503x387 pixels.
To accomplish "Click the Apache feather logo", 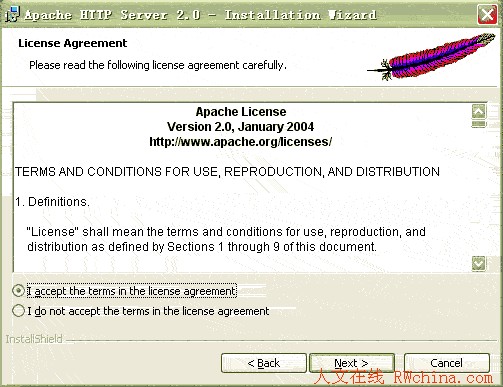I will (x=431, y=57).
